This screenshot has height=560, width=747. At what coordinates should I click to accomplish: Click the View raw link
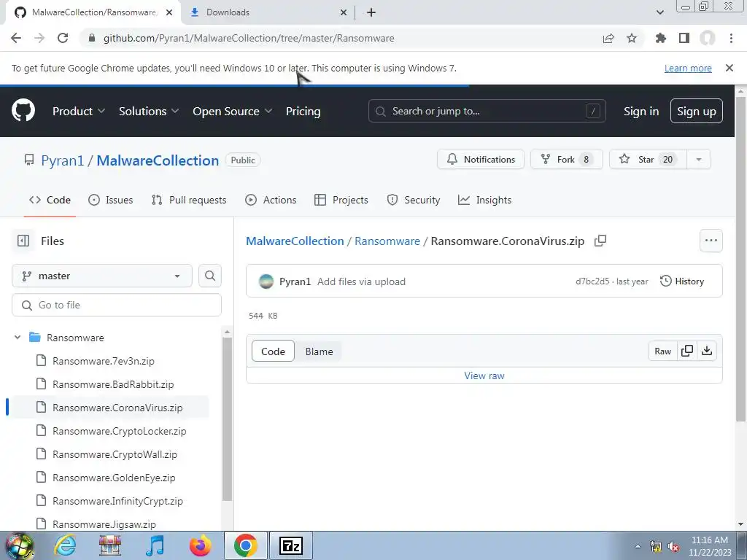click(x=484, y=376)
